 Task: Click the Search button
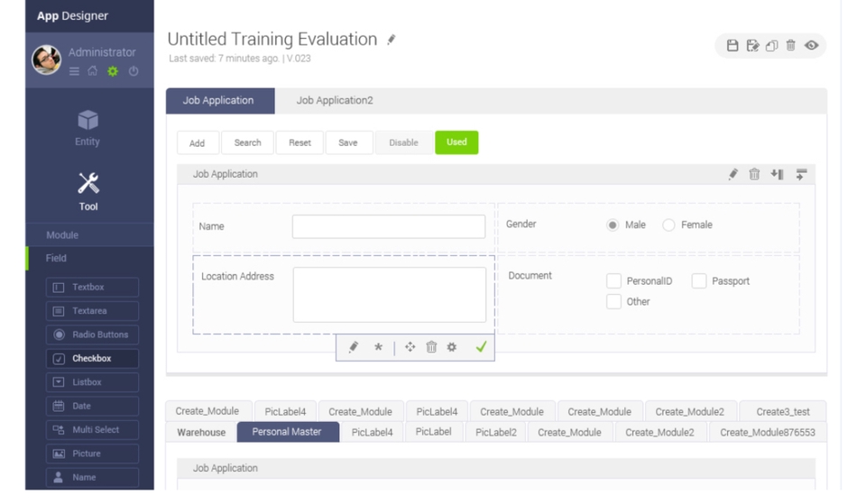[x=247, y=143]
